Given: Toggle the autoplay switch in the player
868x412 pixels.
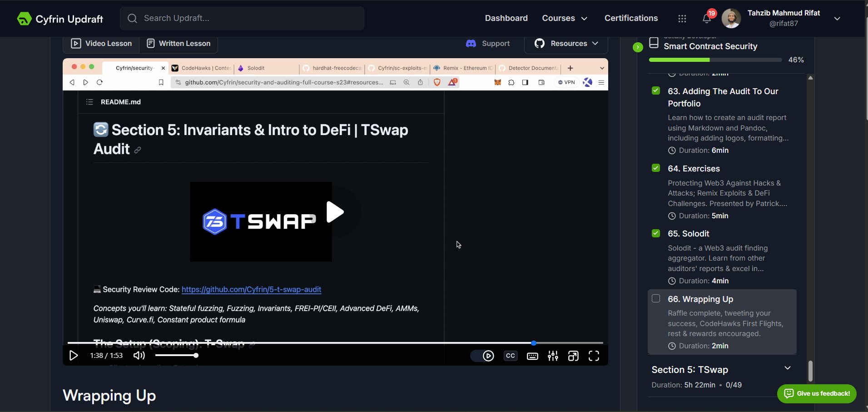Looking at the screenshot, I should tap(482, 356).
